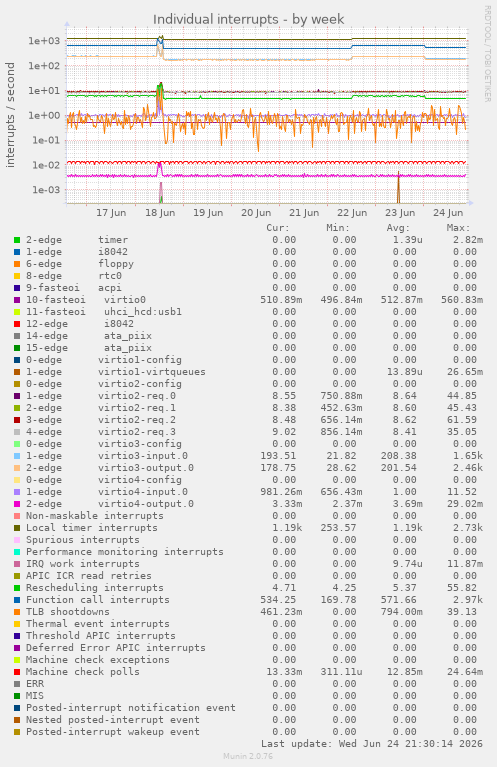Click the MIS legend label
The image size is (497, 767).
tap(35, 696)
